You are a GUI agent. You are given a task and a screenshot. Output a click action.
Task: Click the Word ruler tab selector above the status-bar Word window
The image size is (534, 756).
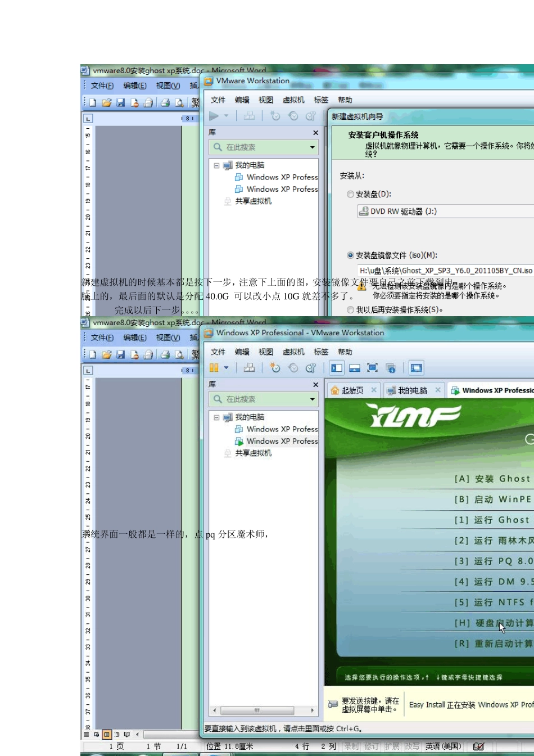coord(88,370)
